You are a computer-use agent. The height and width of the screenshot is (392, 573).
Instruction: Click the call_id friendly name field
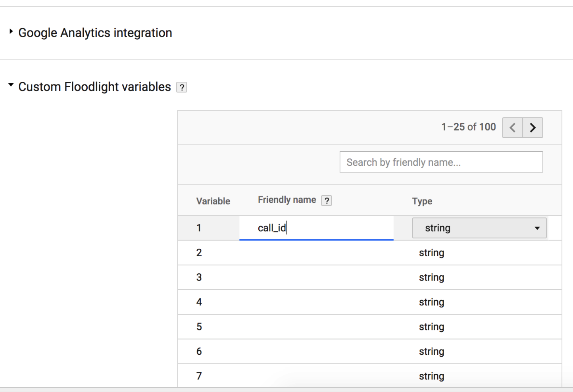(316, 228)
